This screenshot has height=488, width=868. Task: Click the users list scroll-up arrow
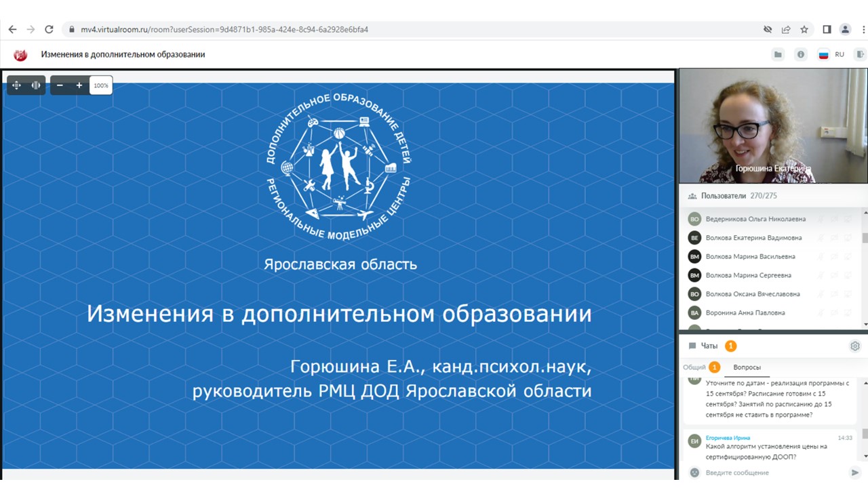tap(865, 212)
